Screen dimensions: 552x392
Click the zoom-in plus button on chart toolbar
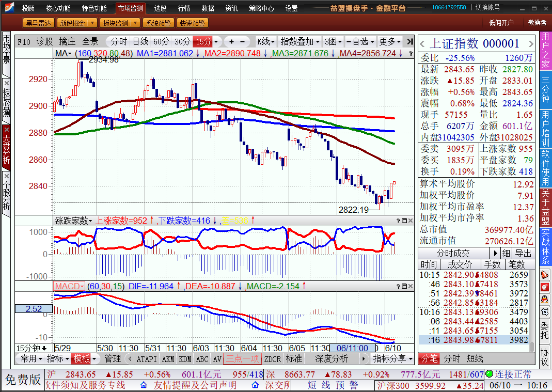point(231,42)
